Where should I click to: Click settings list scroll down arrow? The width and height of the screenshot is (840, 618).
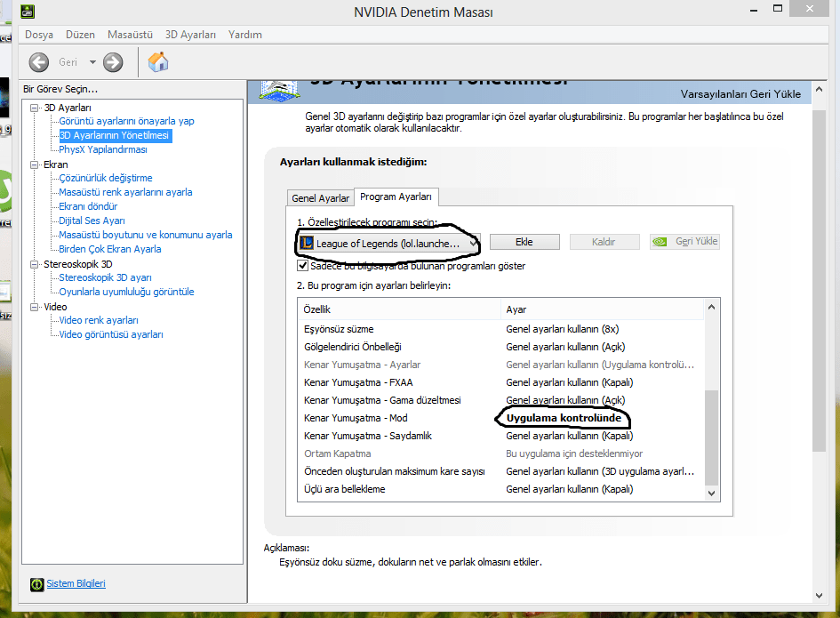click(x=711, y=494)
